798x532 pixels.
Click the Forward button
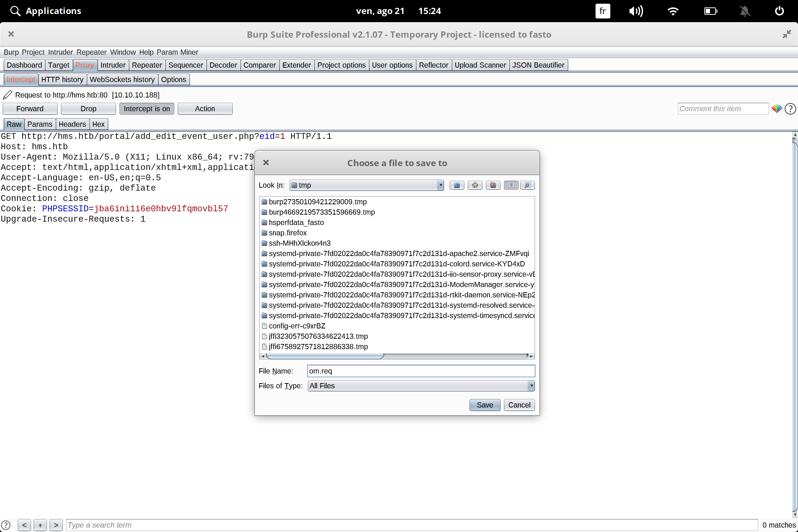(30, 109)
